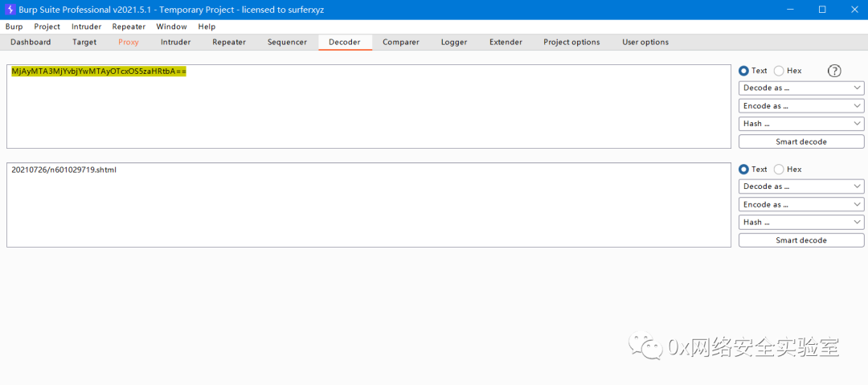
Task: Switch to the Target tab
Action: [84, 42]
